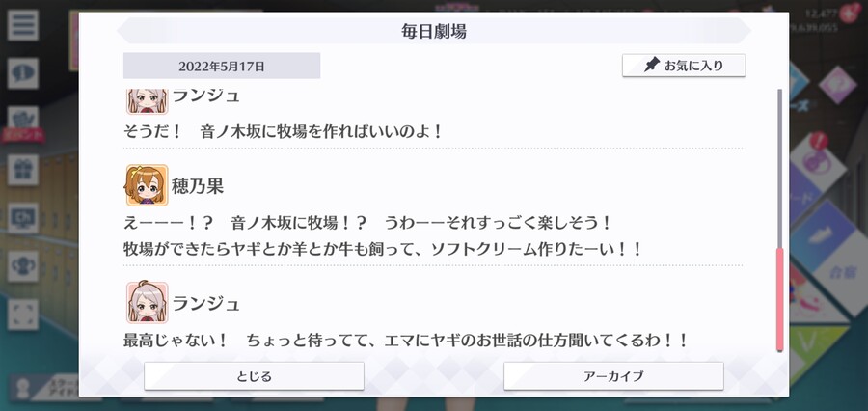
Task: Open the channel monitor icon
Action: [x=23, y=218]
